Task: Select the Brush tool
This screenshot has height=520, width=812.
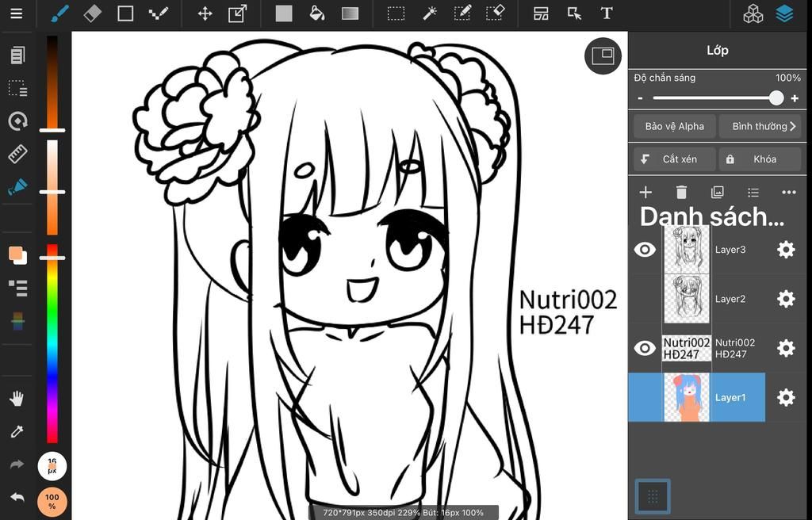Action: [60, 13]
